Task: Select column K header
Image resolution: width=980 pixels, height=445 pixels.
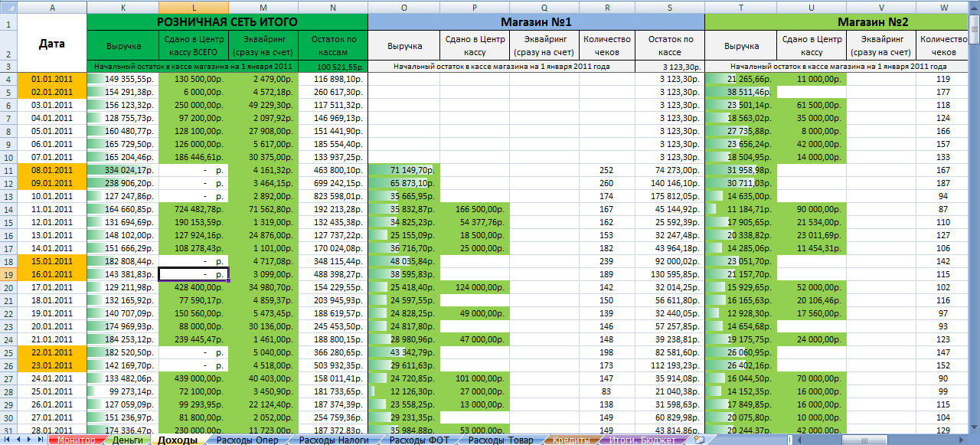Action: (x=122, y=7)
